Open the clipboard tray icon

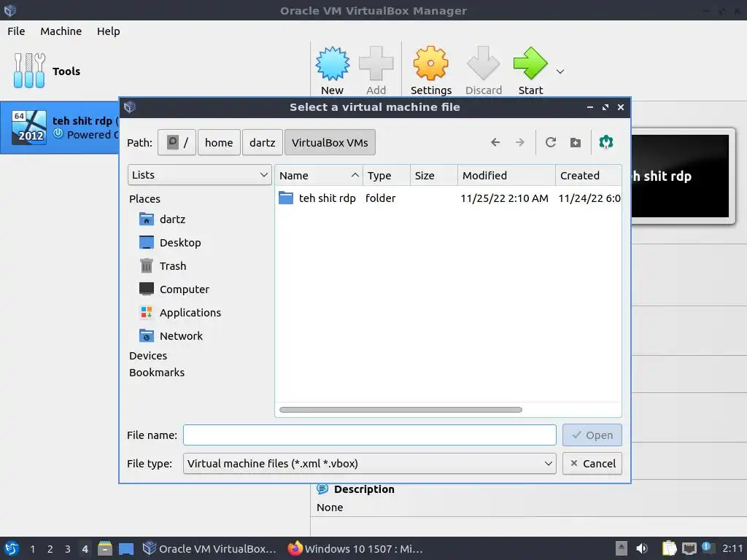pyautogui.click(x=669, y=548)
